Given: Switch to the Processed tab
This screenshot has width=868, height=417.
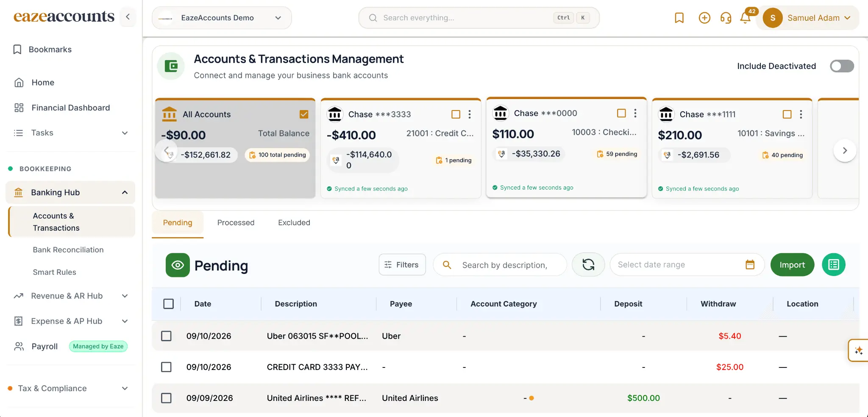Looking at the screenshot, I should coord(236,223).
